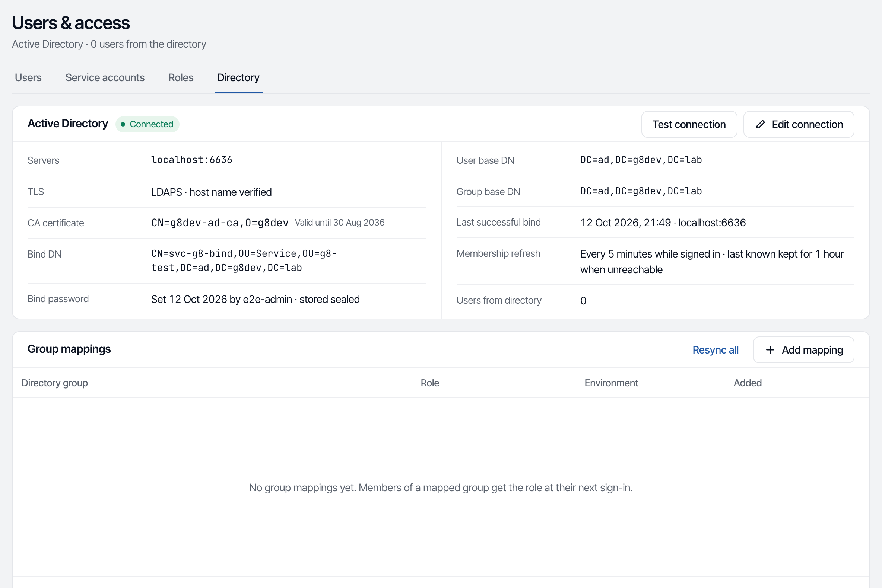Click the No group mappings yet message

tap(441, 488)
